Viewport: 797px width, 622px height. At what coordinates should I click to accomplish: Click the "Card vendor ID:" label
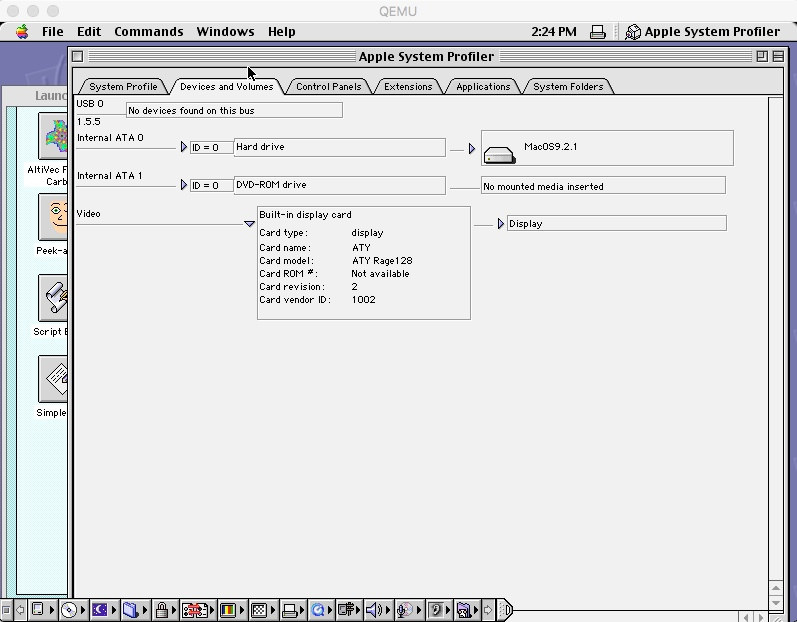click(295, 300)
